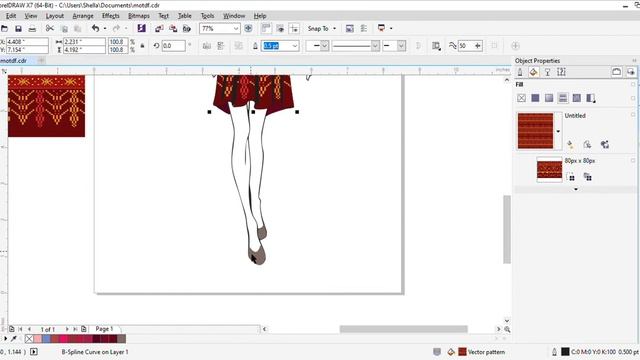This screenshot has height=360, width=640.
Task: Open the line style dropdown
Action: click(375, 46)
